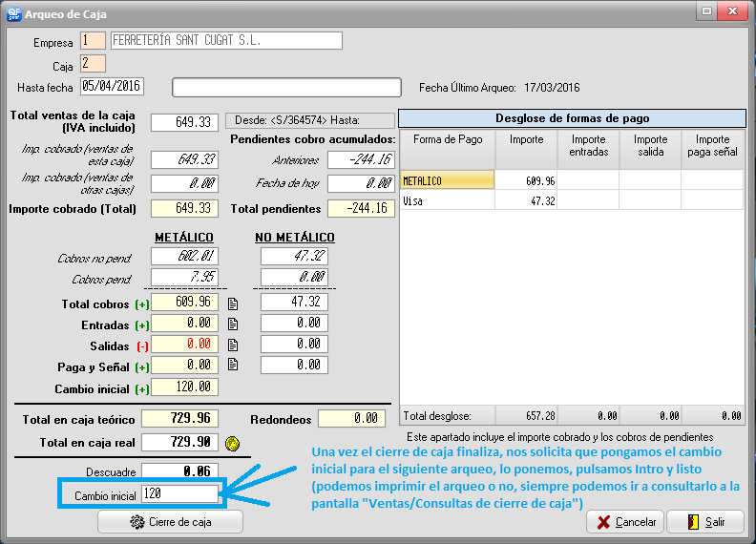Click the Arqueo de Caja title bar app icon

tap(14, 13)
